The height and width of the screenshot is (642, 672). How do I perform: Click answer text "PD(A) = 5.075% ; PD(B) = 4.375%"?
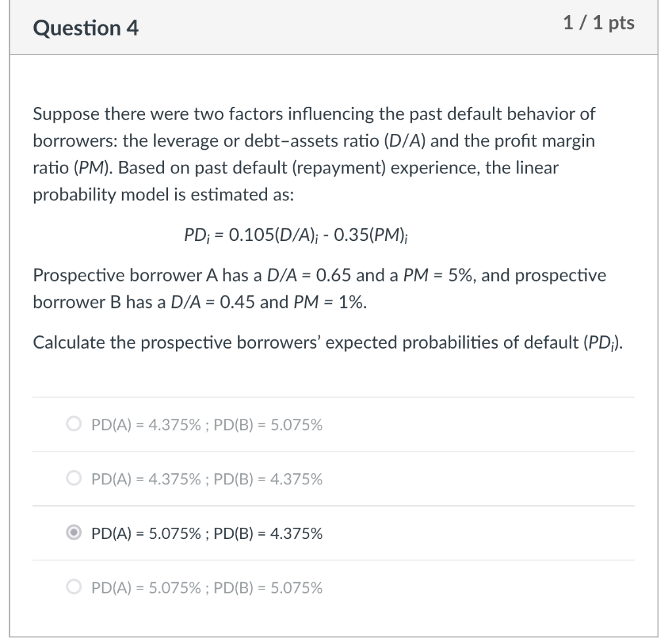[207, 534]
